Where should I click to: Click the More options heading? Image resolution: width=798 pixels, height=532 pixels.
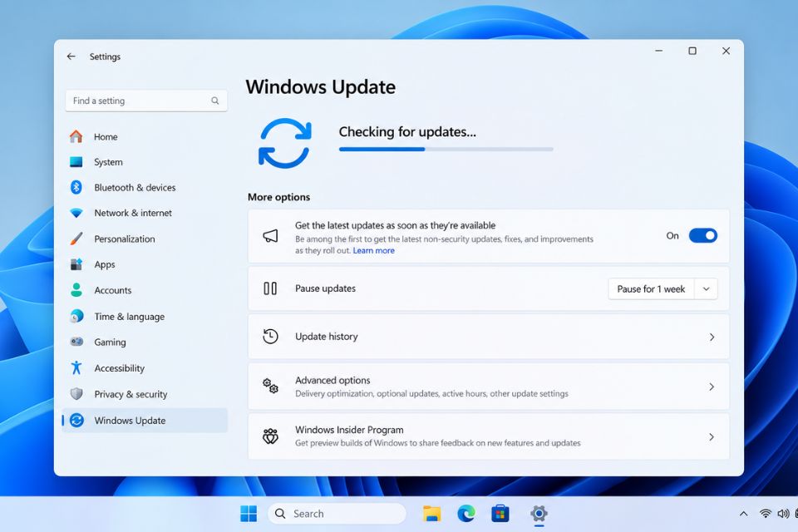tap(279, 197)
